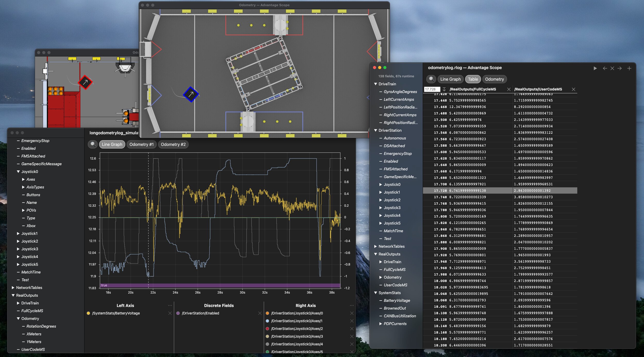Screen dimensions: 644x357
Task: Expand DriveTrain under RealOutputs in odometrylog sidebar
Action: click(x=381, y=262)
